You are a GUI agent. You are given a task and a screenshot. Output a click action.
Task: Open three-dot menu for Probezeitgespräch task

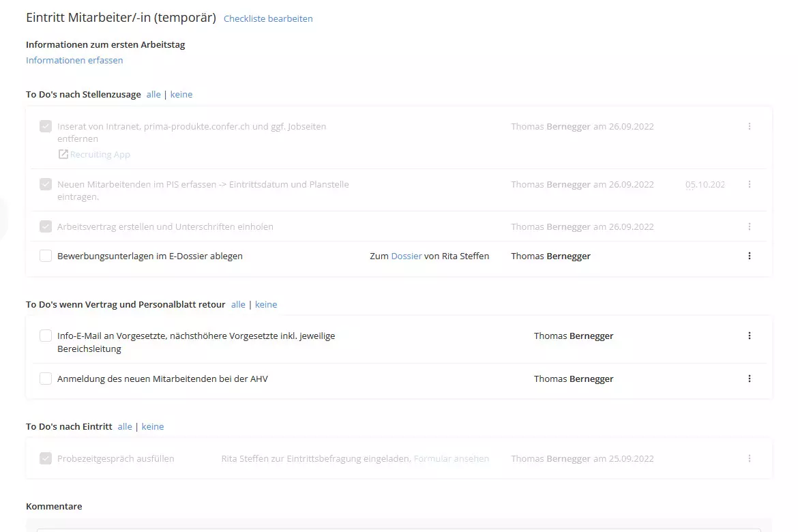click(x=749, y=458)
